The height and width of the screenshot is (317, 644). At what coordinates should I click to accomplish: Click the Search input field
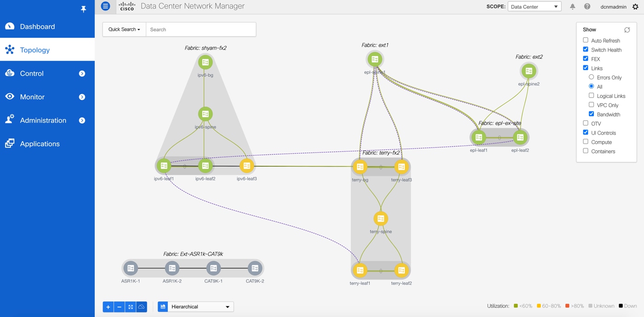point(201,29)
